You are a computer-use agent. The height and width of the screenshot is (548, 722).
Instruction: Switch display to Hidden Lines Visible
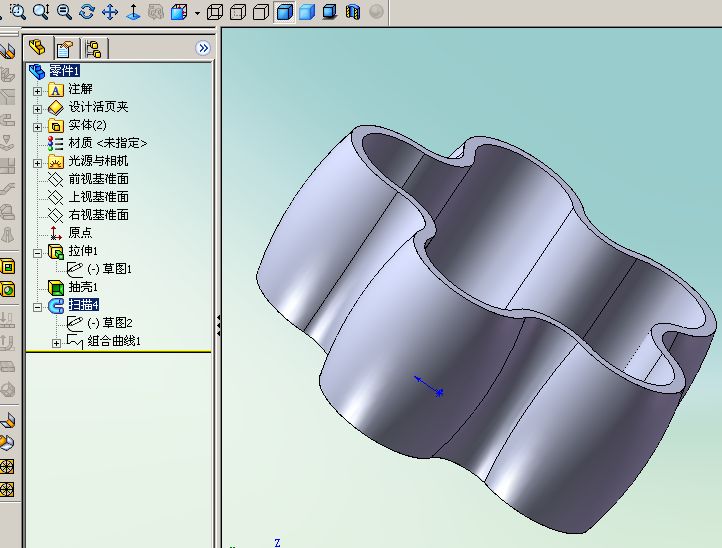pyautogui.click(x=238, y=12)
